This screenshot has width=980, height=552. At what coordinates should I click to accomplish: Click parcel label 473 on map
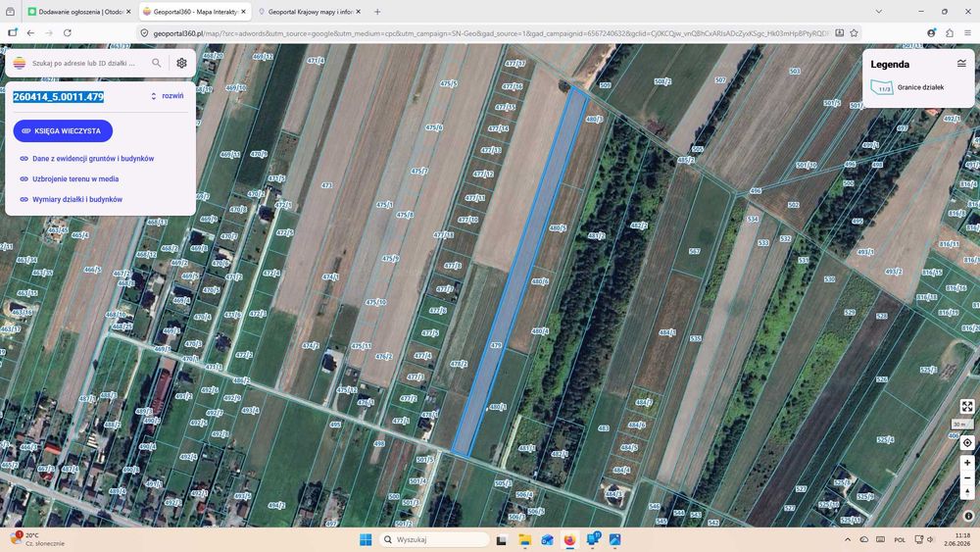326,185
